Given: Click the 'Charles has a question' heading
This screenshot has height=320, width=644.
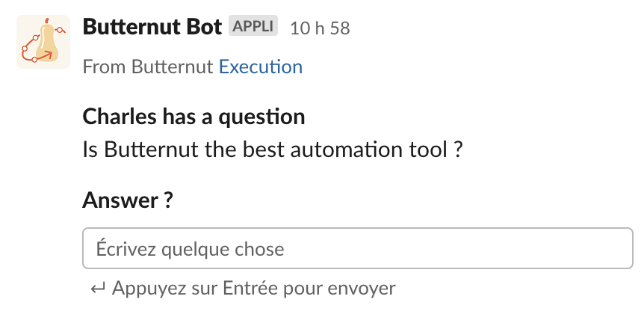Looking at the screenshot, I should tap(193, 117).
